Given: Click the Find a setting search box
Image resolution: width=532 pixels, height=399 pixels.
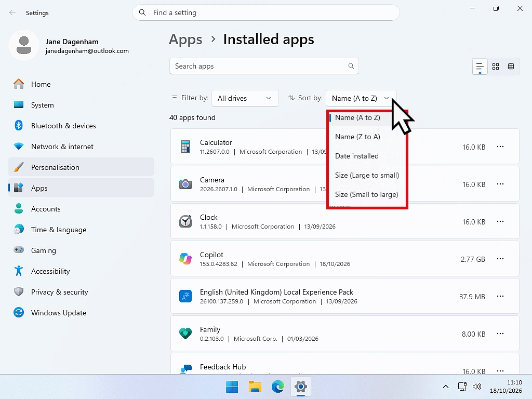Looking at the screenshot, I should (265, 12).
